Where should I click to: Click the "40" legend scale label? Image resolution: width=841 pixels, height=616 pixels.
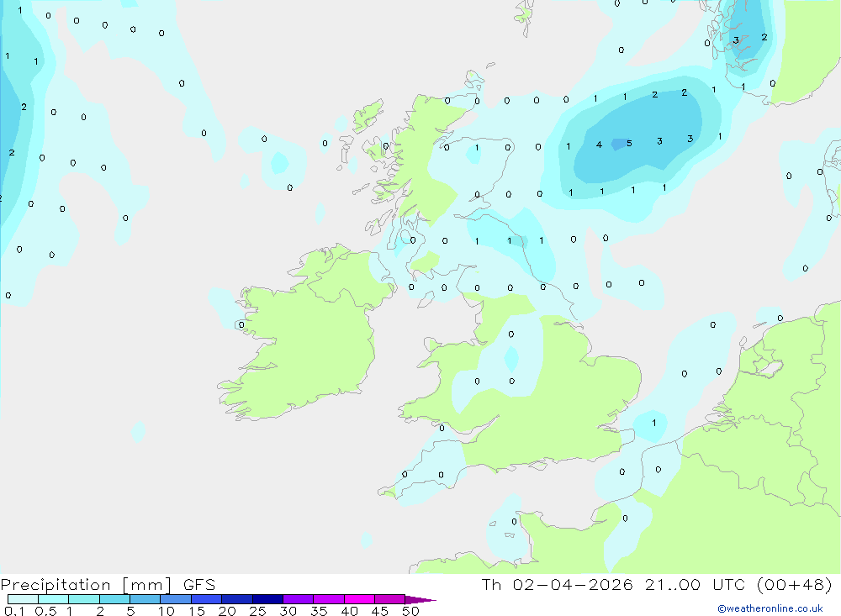point(349,611)
